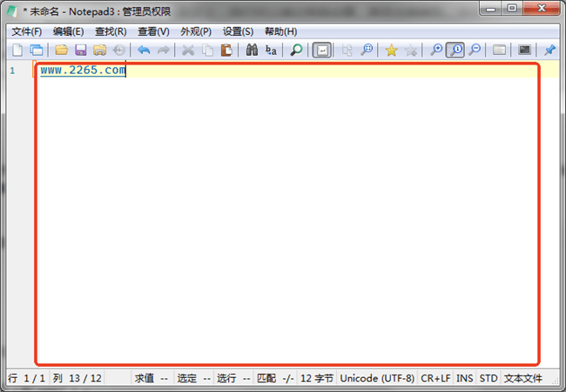Open the 设置(S) menu
The height and width of the screenshot is (392, 566).
pos(238,31)
